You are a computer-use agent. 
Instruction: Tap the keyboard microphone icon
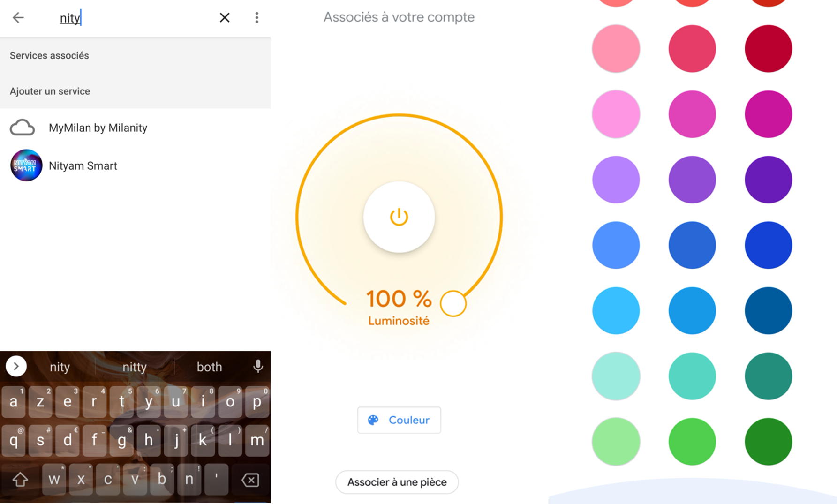[257, 366]
